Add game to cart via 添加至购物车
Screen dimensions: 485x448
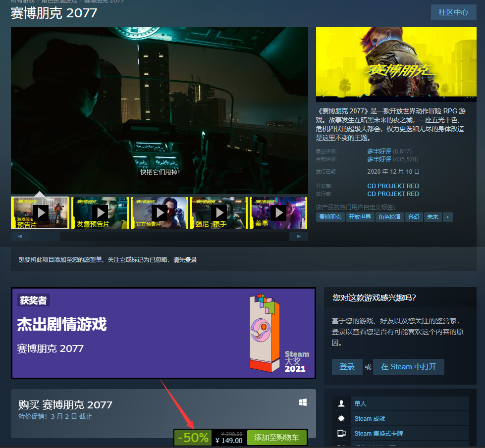pos(276,438)
